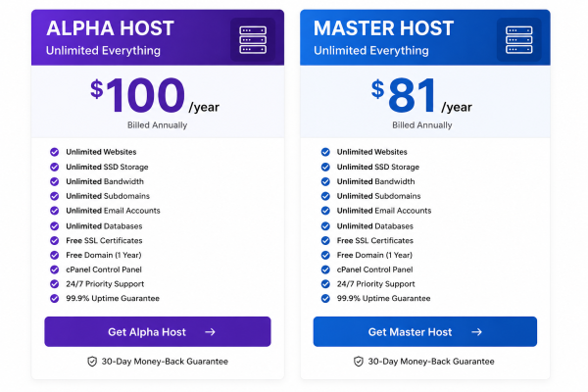Click Master's Free Domain (1 Year) feature

tap(374, 255)
